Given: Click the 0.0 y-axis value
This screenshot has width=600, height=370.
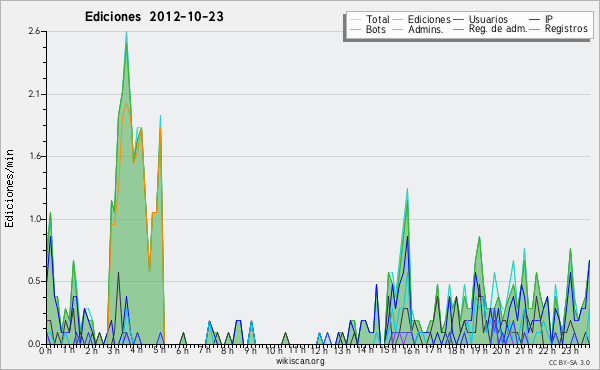Looking at the screenshot, I should pyautogui.click(x=34, y=344).
